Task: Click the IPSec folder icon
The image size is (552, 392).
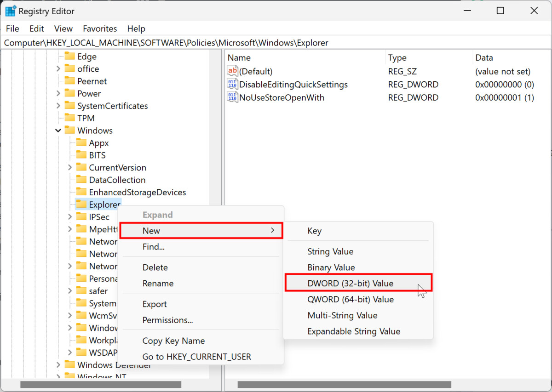Action: [x=81, y=216]
